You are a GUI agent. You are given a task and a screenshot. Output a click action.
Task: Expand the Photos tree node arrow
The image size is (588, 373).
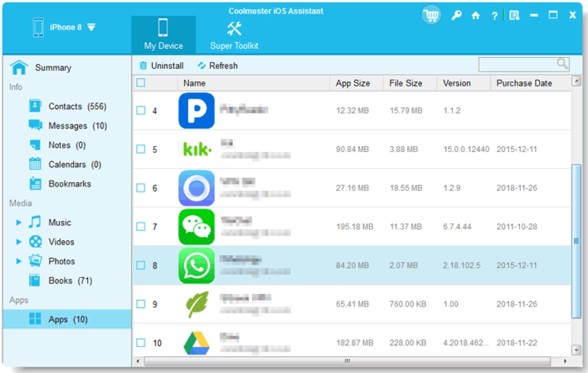tap(19, 261)
